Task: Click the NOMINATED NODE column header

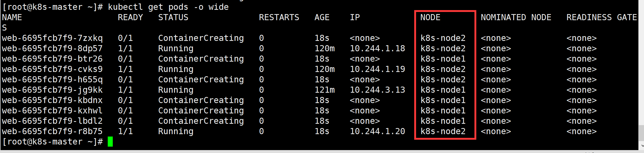Action: click(x=516, y=18)
